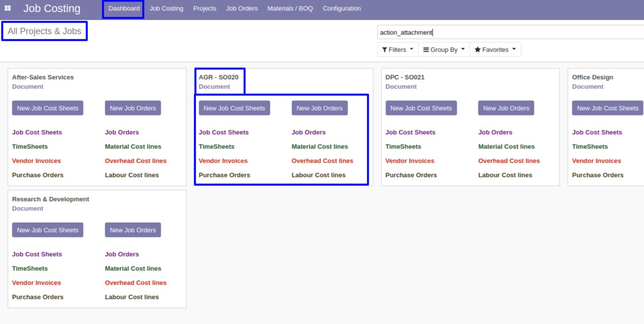Viewport: 644px width, 324px height.
Task: Open Purchase Orders in AGR - SO020 card
Action: (225, 175)
